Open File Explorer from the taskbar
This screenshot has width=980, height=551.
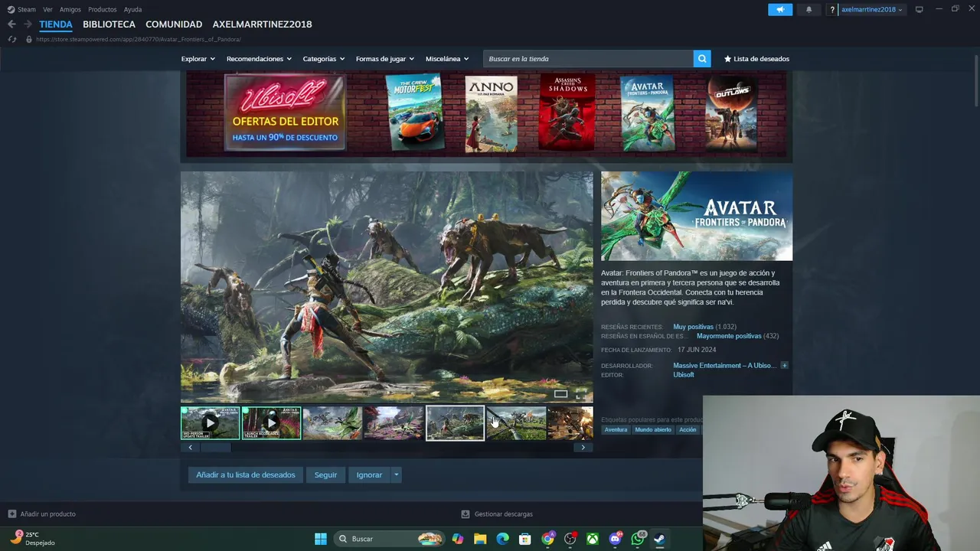[480, 539]
